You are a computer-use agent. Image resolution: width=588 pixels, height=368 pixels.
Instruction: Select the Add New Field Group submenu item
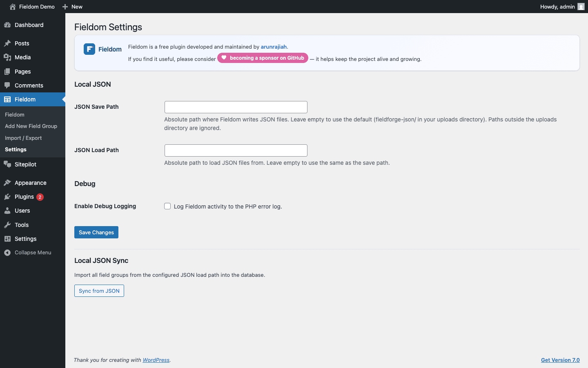point(31,126)
